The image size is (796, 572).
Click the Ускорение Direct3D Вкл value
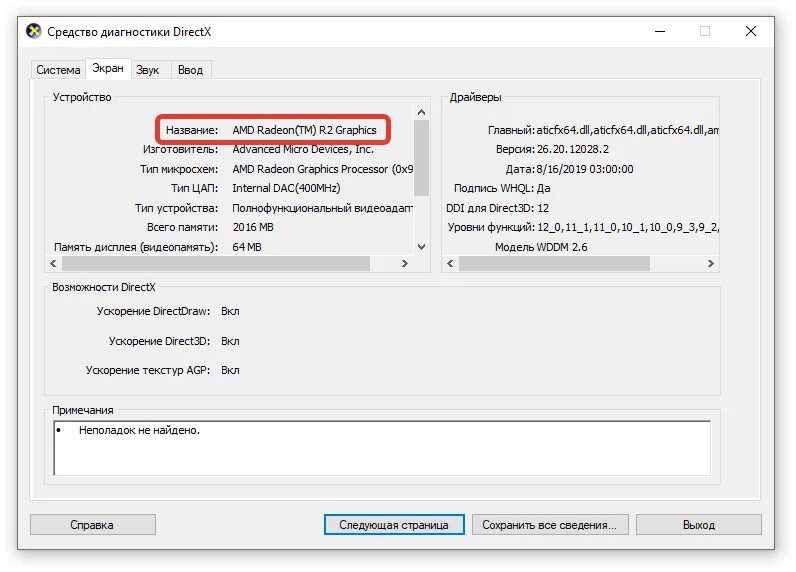point(230,341)
